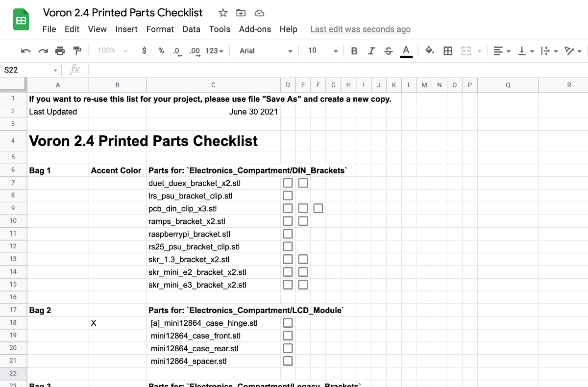Open the Arial font dropdown
This screenshot has width=588, height=387.
tap(266, 51)
